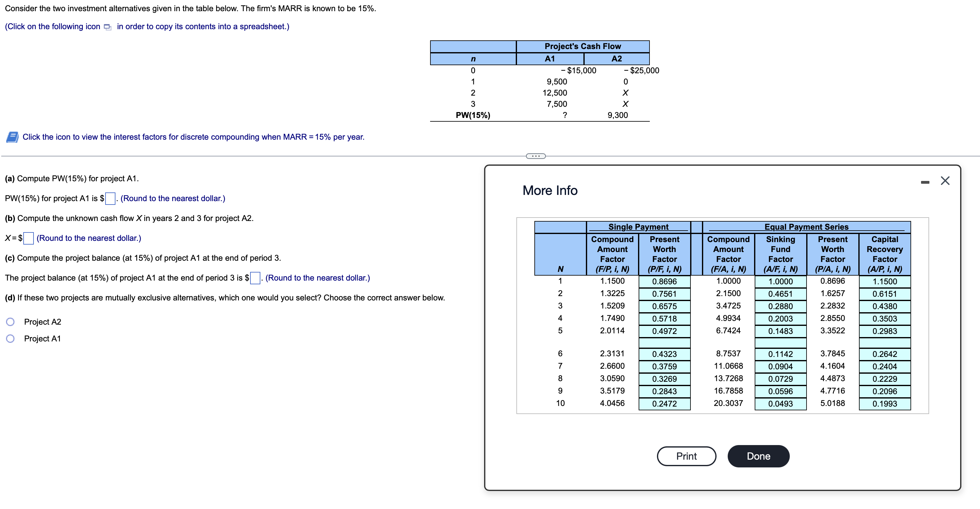This screenshot has height=509, width=980.
Task: Focus the X value answer box
Action: [29, 239]
